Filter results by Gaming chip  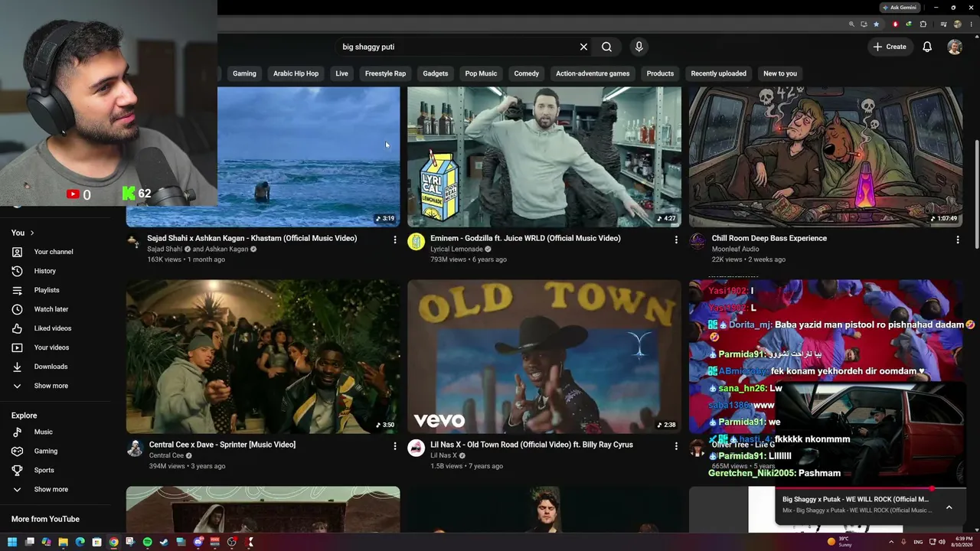pos(244,73)
